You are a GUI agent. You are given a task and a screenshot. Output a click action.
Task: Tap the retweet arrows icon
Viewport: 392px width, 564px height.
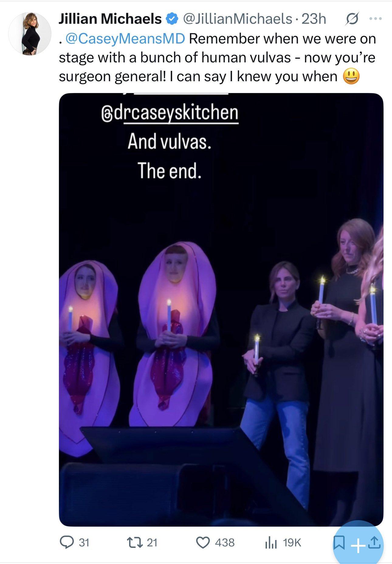[x=134, y=542]
